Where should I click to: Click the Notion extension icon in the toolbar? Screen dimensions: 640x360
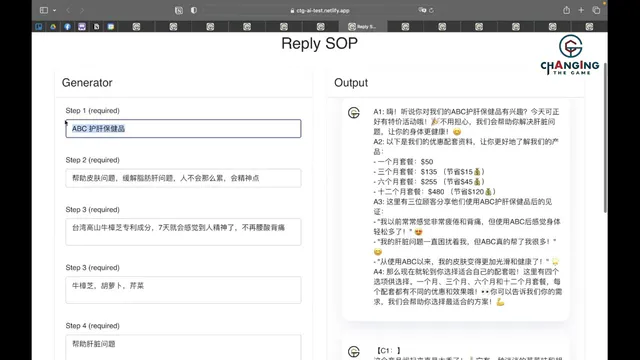coord(179,10)
